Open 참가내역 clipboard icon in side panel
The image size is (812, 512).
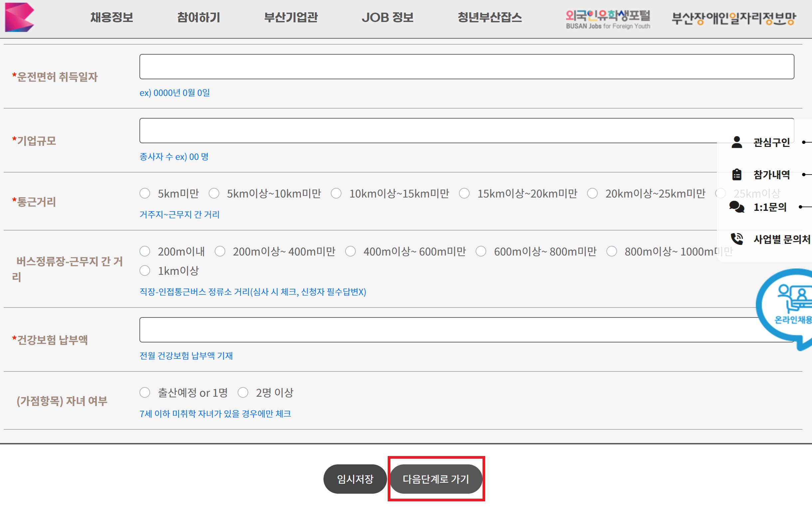(737, 175)
